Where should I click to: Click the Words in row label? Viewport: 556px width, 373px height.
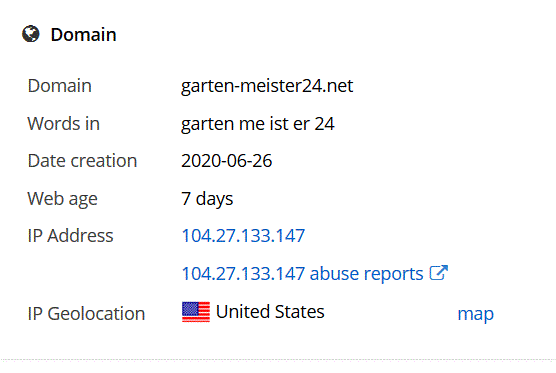[x=63, y=123]
